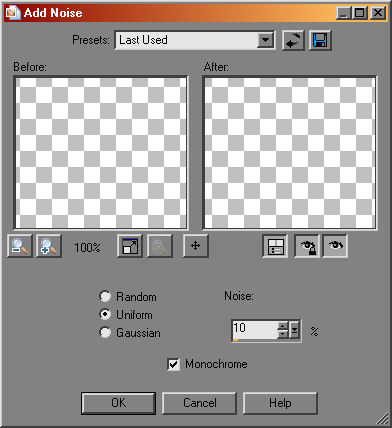Click the After preview pane
Image resolution: width=392 pixels, height=428 pixels.
(290, 153)
